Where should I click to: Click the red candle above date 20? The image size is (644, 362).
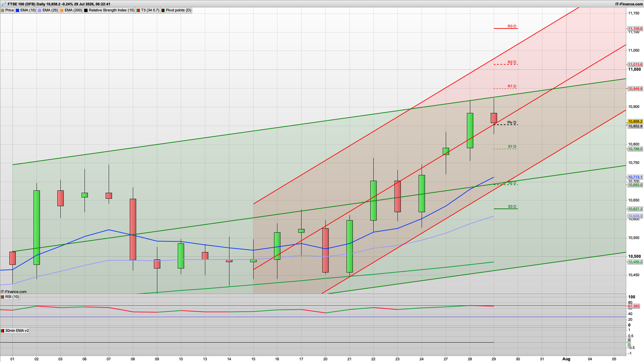(325, 250)
